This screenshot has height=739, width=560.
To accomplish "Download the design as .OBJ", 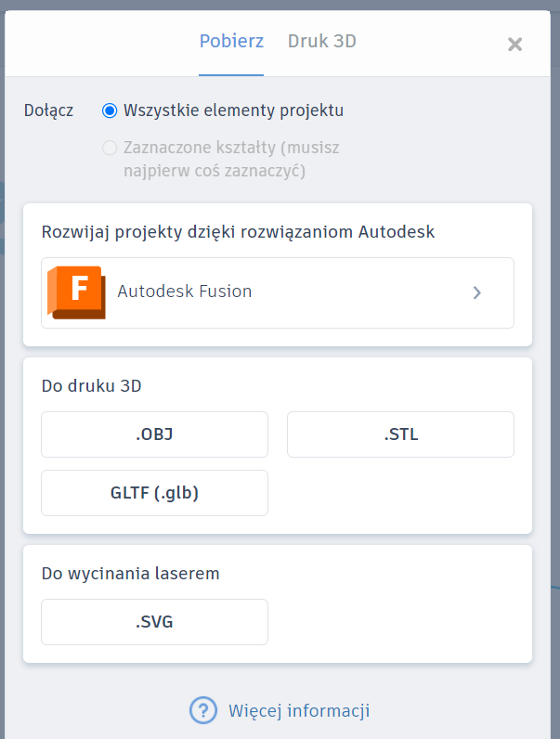I will tap(154, 434).
